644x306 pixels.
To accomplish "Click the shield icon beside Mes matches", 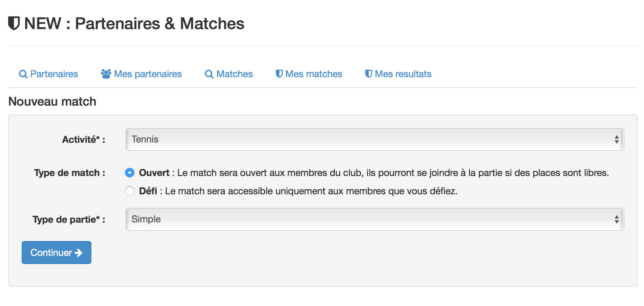I will click(x=279, y=74).
